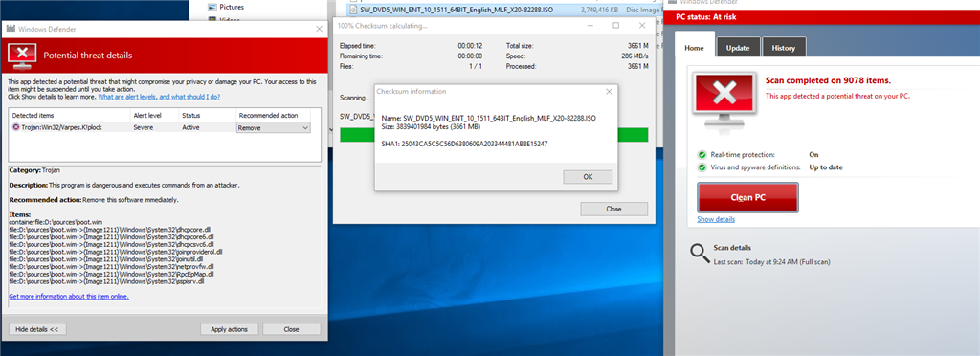The image size is (980, 356).
Task: Click the RpcEpMap.dll item path
Action: [111, 275]
